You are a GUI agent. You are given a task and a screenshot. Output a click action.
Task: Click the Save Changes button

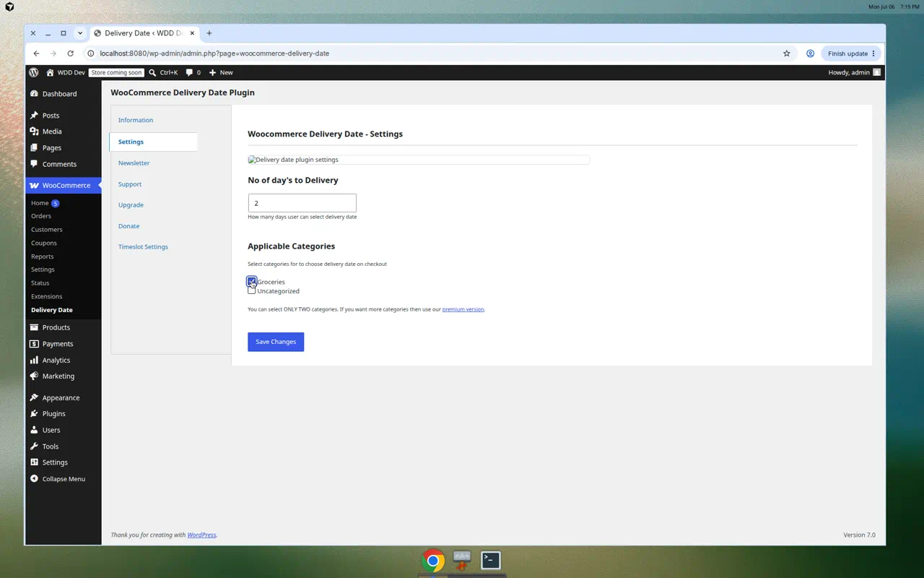coord(276,342)
